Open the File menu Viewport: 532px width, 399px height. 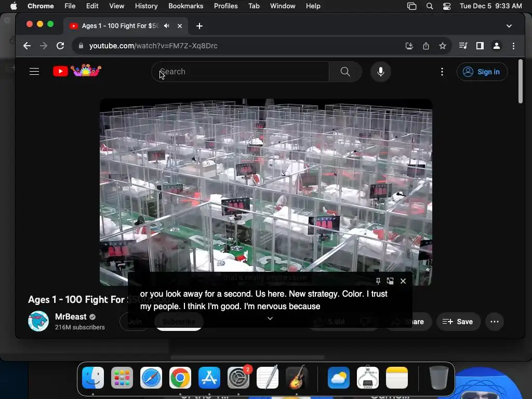(70, 6)
